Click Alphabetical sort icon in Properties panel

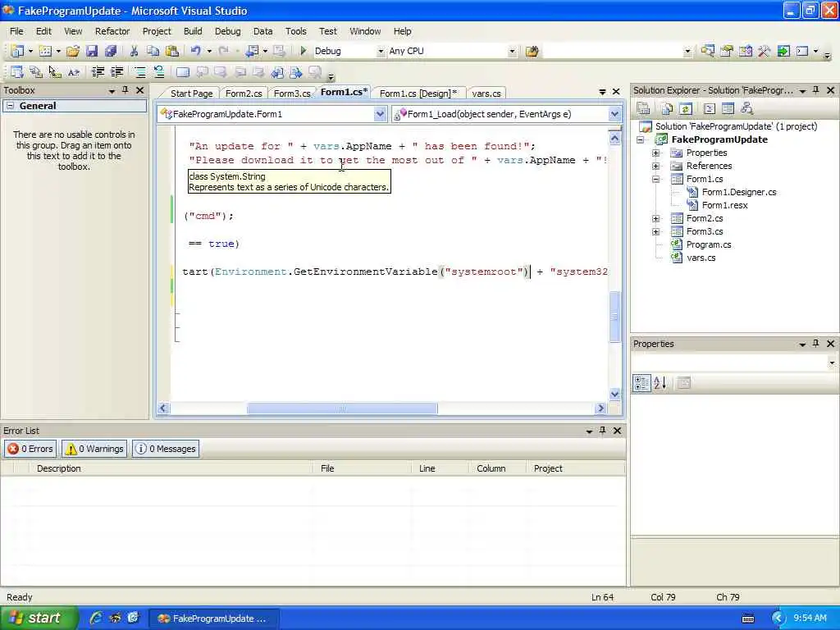(660, 382)
